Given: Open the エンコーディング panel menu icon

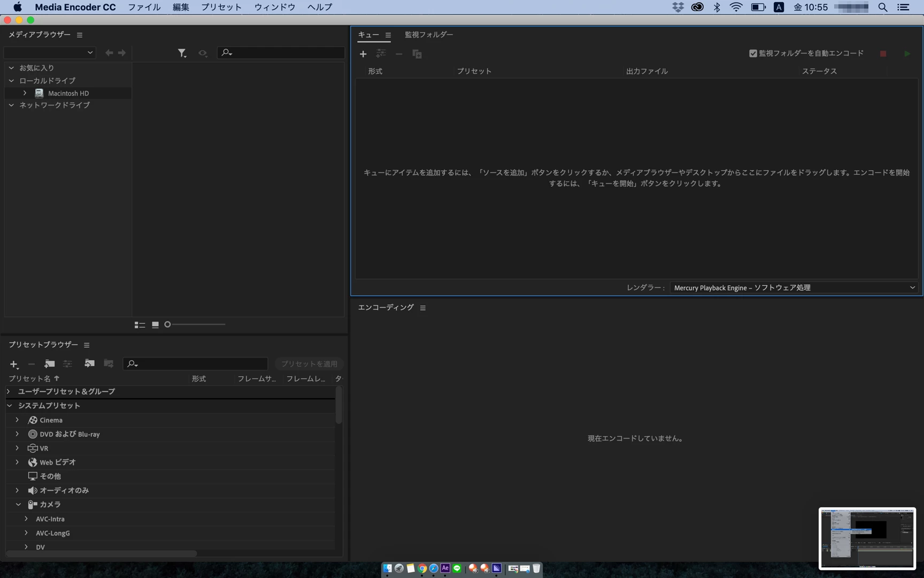Looking at the screenshot, I should [423, 308].
